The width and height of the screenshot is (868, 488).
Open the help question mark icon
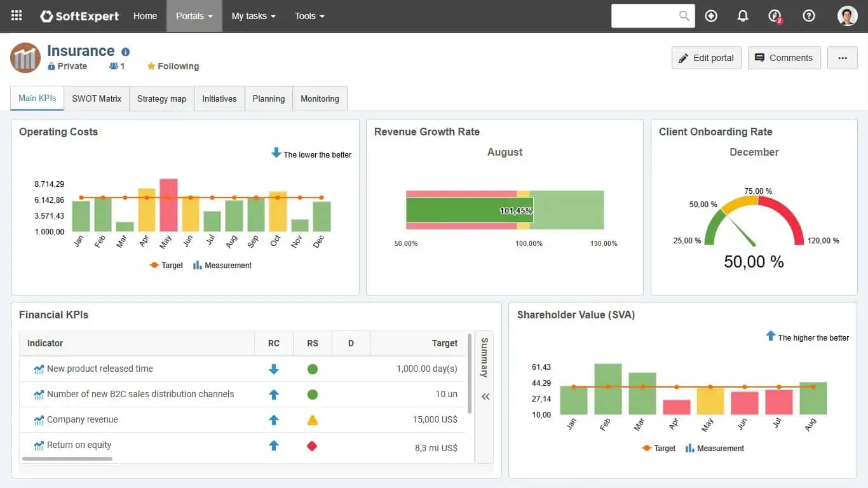point(809,16)
